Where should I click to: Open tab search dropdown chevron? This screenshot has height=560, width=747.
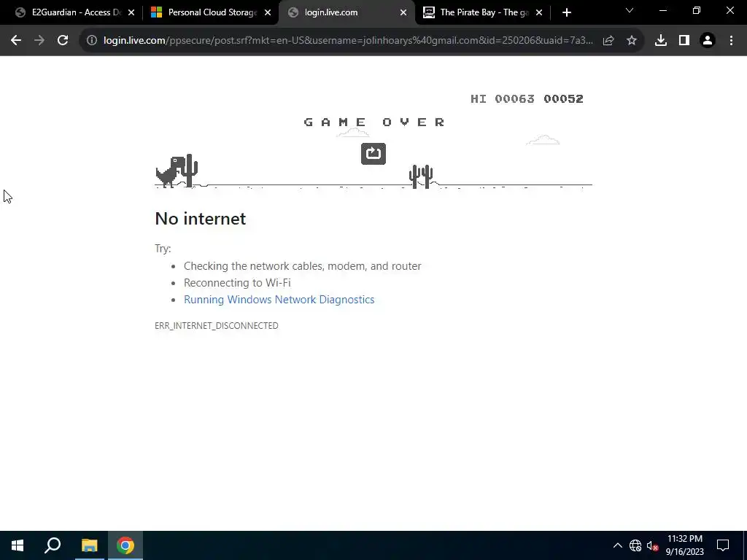(x=630, y=10)
